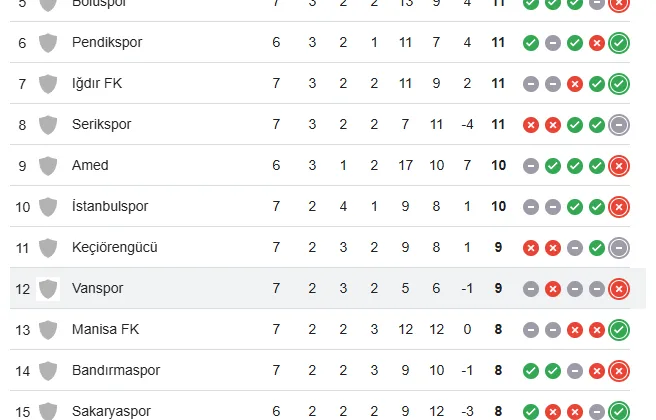This screenshot has height=420, width=656.
Task: Open the Iğdır FK team link
Action: 98,84
